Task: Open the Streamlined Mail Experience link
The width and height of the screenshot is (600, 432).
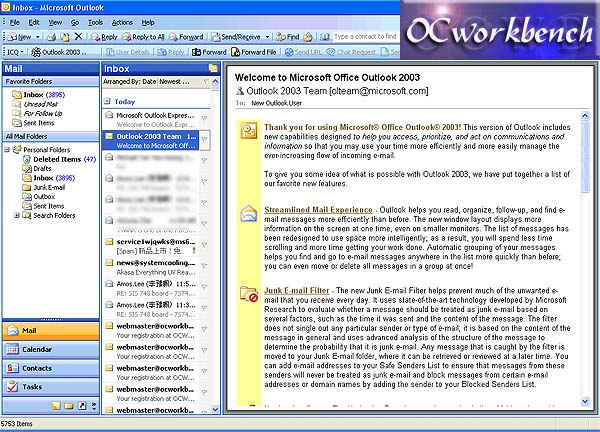Action: [318, 210]
